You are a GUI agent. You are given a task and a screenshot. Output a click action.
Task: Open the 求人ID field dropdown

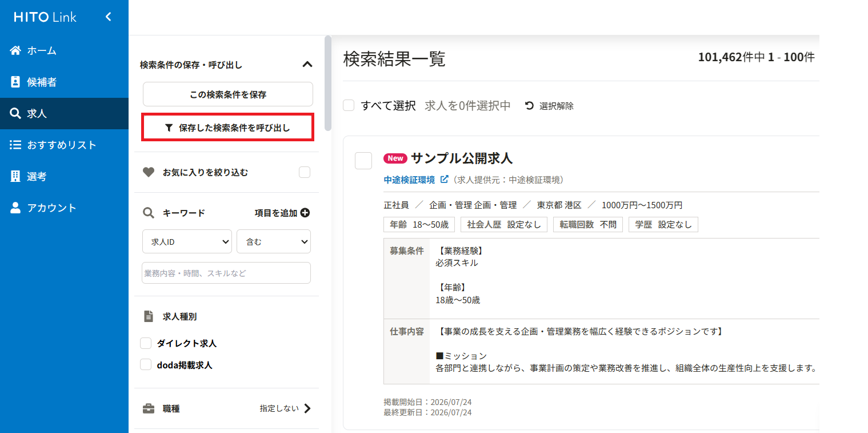coord(187,241)
